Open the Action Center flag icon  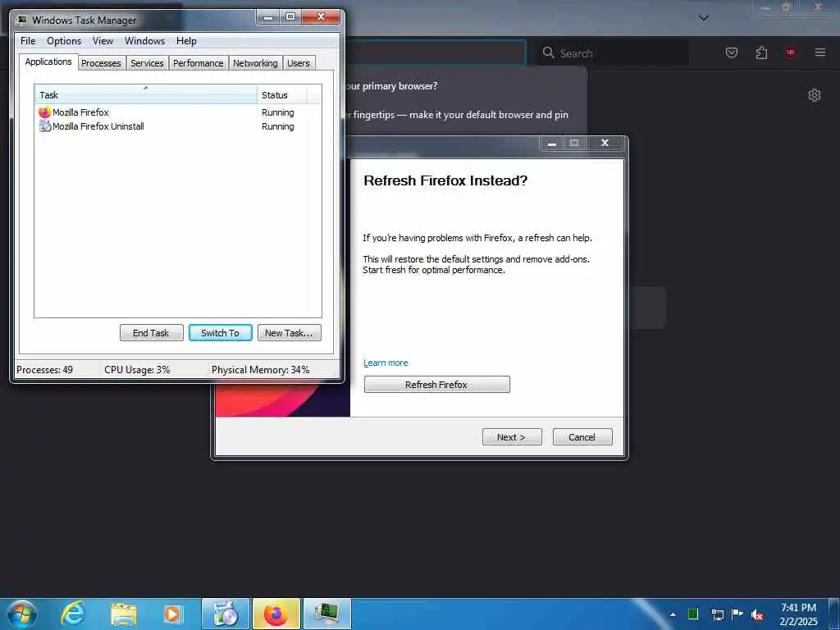pyautogui.click(x=737, y=614)
